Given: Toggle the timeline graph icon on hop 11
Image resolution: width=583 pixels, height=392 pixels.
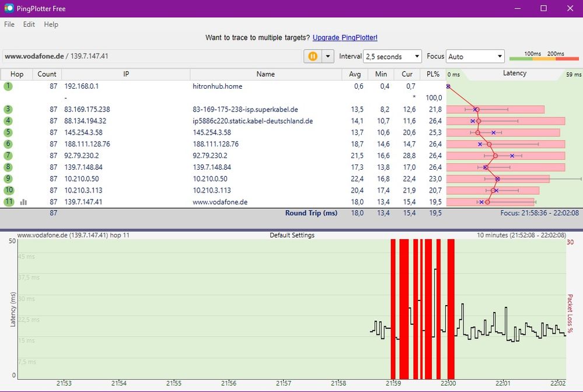Looking at the screenshot, I should coord(24,202).
